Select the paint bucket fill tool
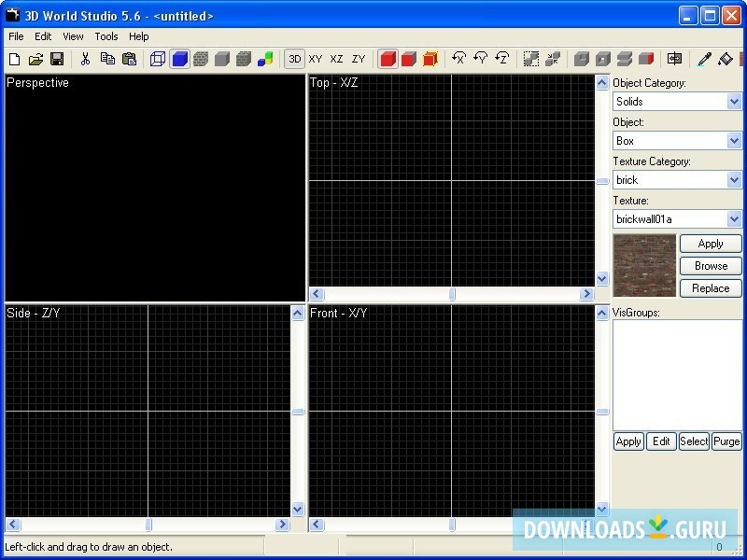The image size is (747, 560). point(726,59)
